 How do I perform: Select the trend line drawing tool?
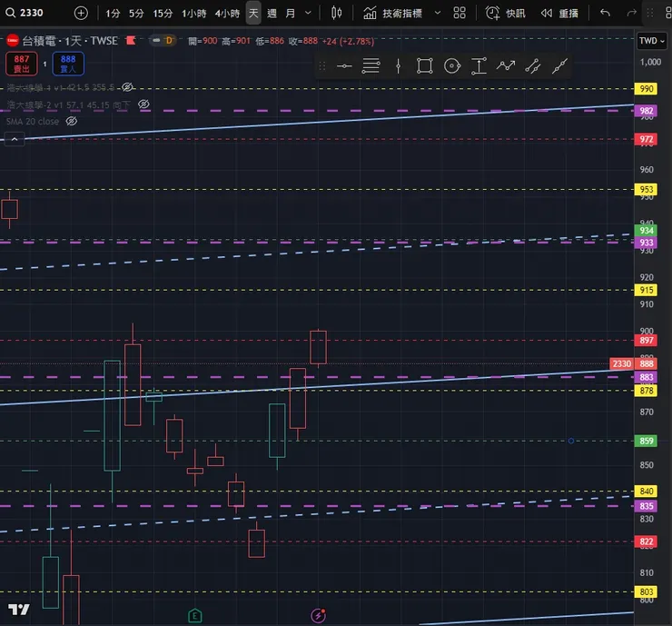(533, 65)
